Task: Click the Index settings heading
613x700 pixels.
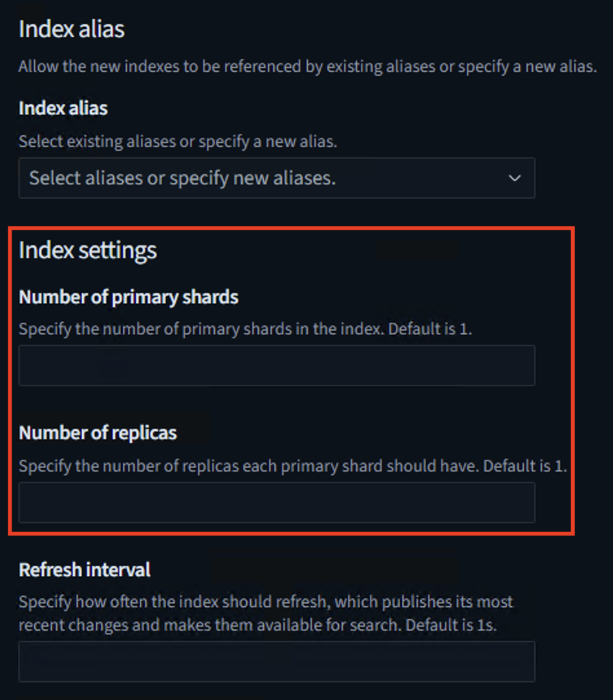Action: 88,251
